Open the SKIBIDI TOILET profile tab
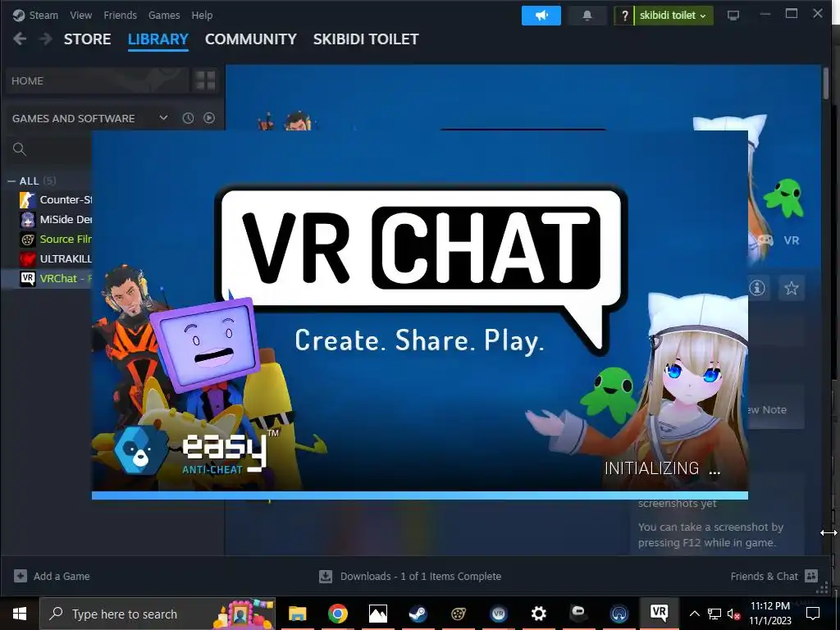 366,39
